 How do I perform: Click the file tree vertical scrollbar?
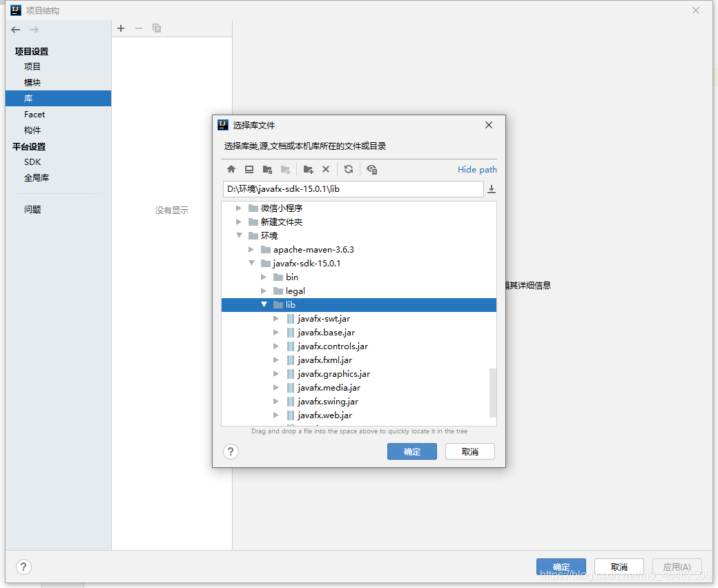click(x=492, y=392)
